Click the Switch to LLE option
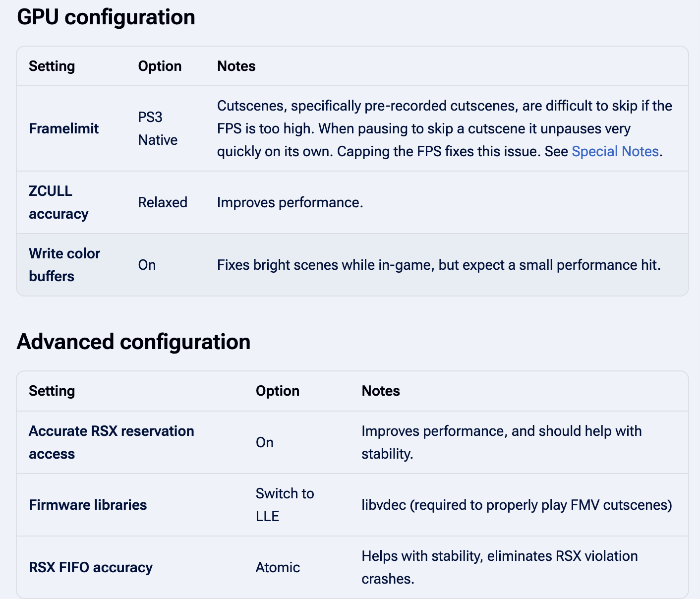The image size is (700, 599). 285,505
